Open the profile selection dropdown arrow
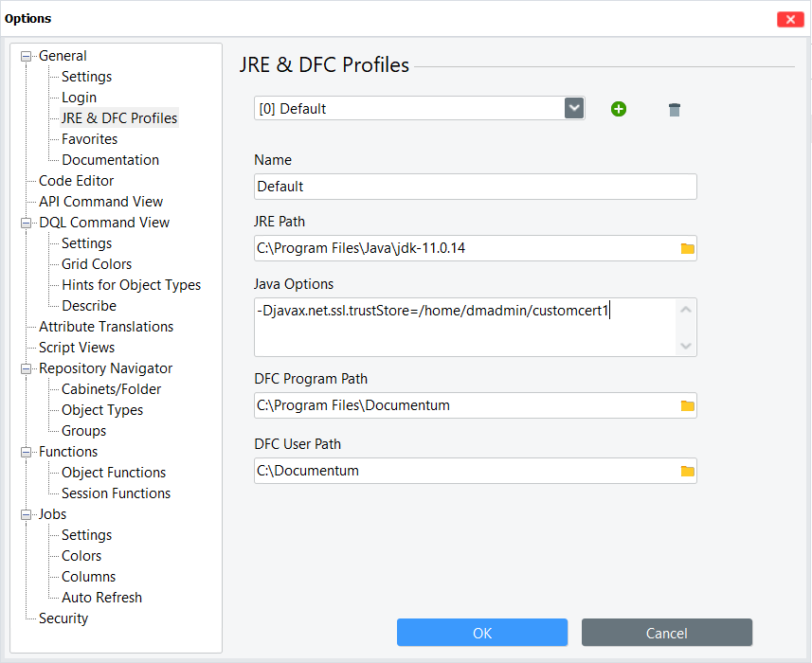This screenshot has width=812, height=663. tap(574, 108)
